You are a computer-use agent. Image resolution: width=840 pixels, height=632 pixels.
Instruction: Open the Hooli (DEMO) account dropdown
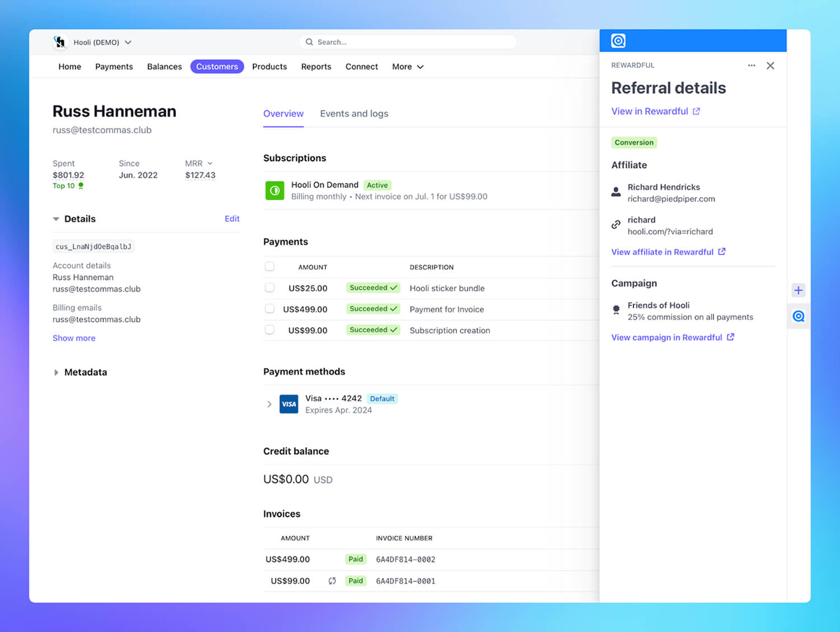coord(103,42)
